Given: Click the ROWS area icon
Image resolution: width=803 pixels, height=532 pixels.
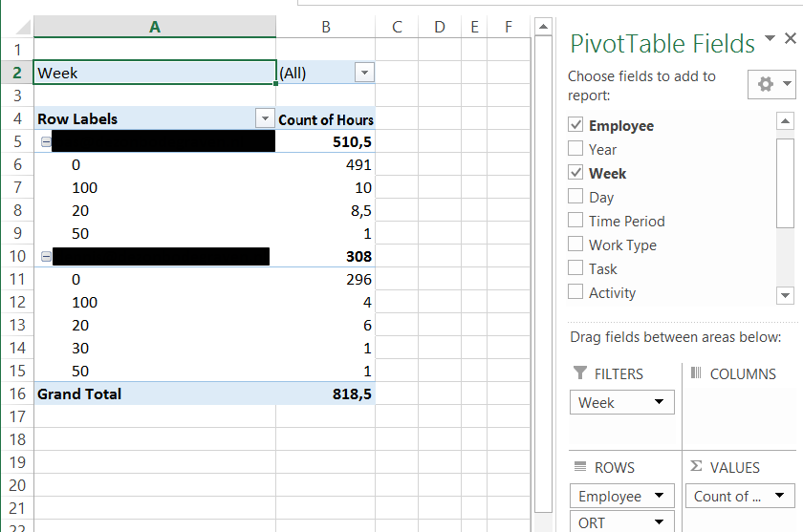Looking at the screenshot, I should pos(579,466).
